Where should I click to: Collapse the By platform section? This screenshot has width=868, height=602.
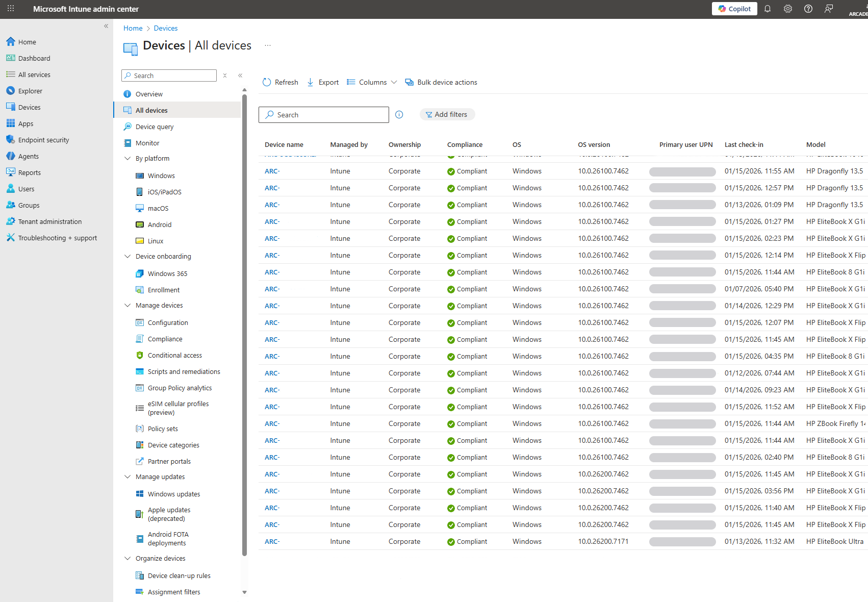click(x=127, y=158)
